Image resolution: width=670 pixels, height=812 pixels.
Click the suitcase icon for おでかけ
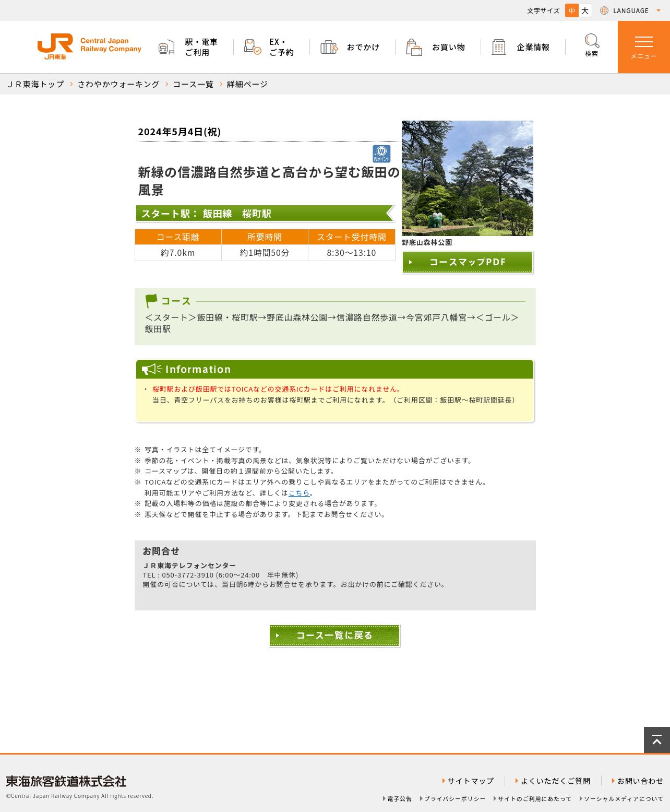[329, 47]
